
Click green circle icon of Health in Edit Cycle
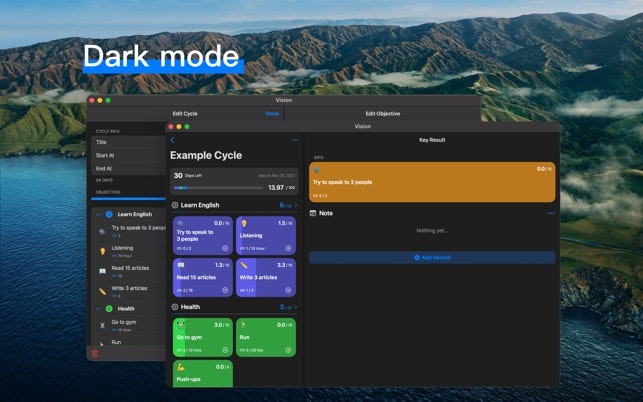point(109,308)
